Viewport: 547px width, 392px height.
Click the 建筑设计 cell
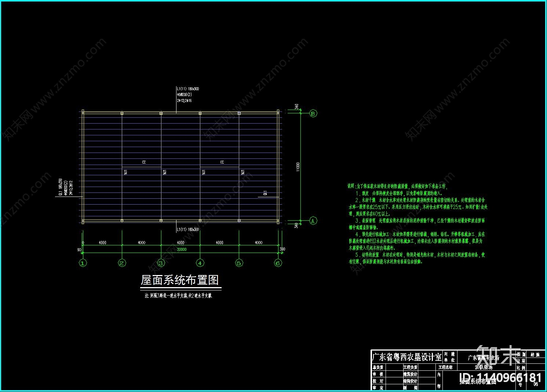click(x=410, y=374)
